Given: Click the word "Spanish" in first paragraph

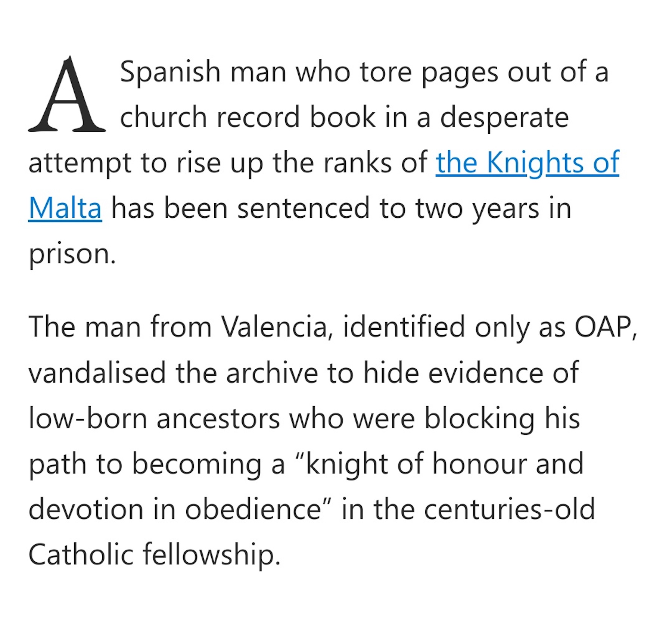Looking at the screenshot, I should point(170,72).
